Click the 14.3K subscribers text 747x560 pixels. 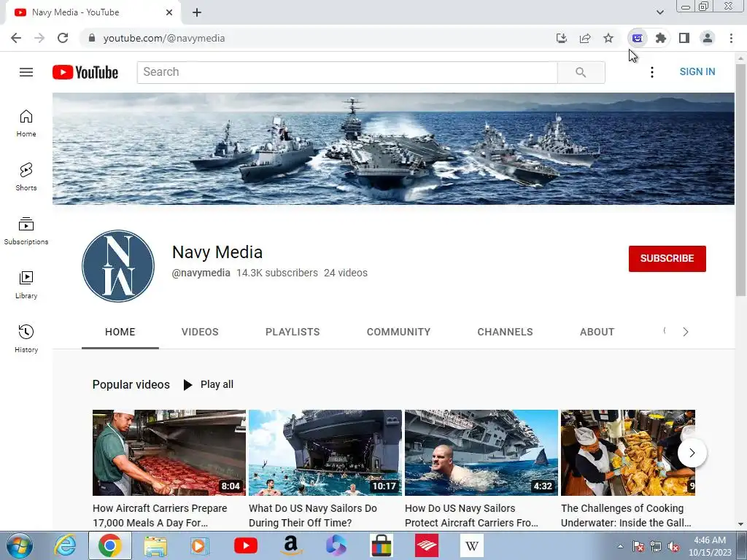[276, 273]
